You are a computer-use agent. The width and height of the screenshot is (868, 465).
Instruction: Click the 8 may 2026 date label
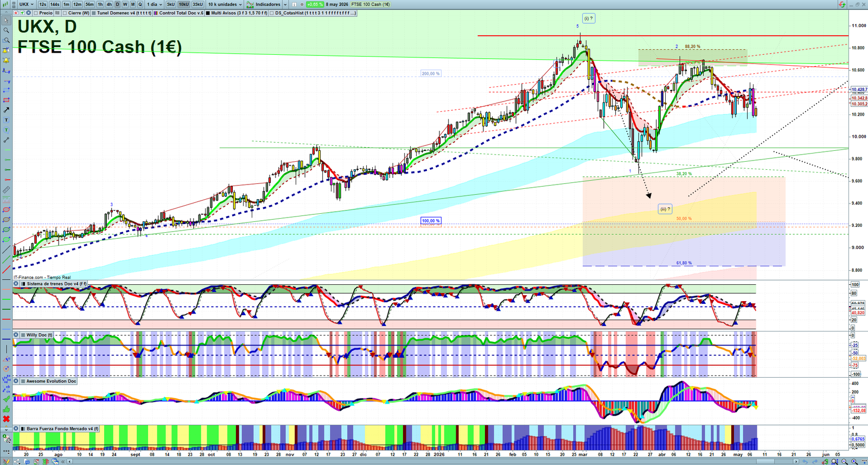[x=337, y=4]
